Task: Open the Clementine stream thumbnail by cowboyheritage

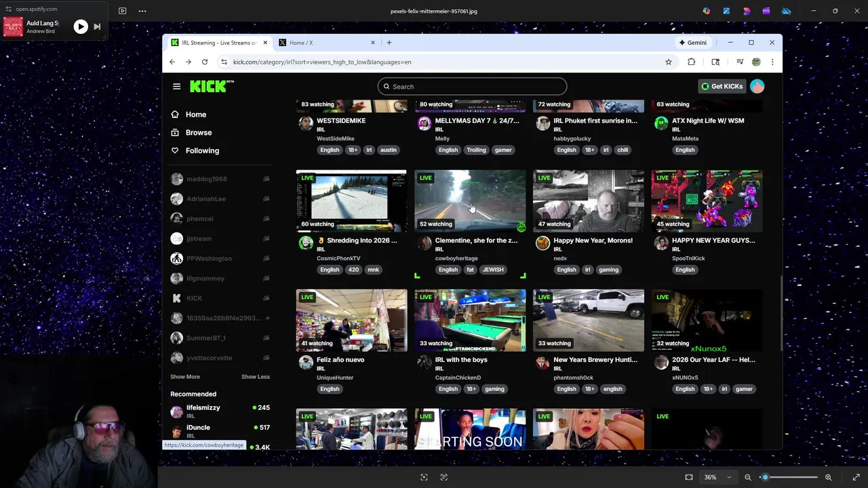Action: 470,201
